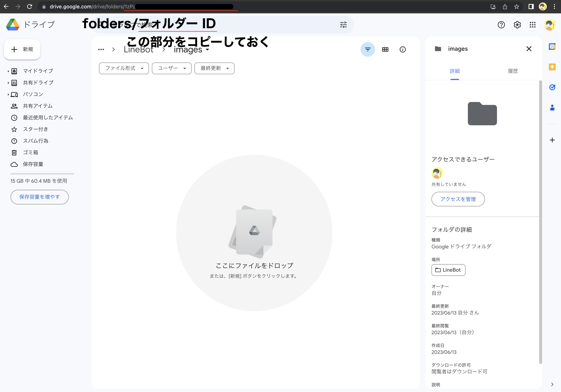This screenshot has height=392, width=561.
Task: Open スパム行為 in the sidebar
Action: click(x=36, y=141)
